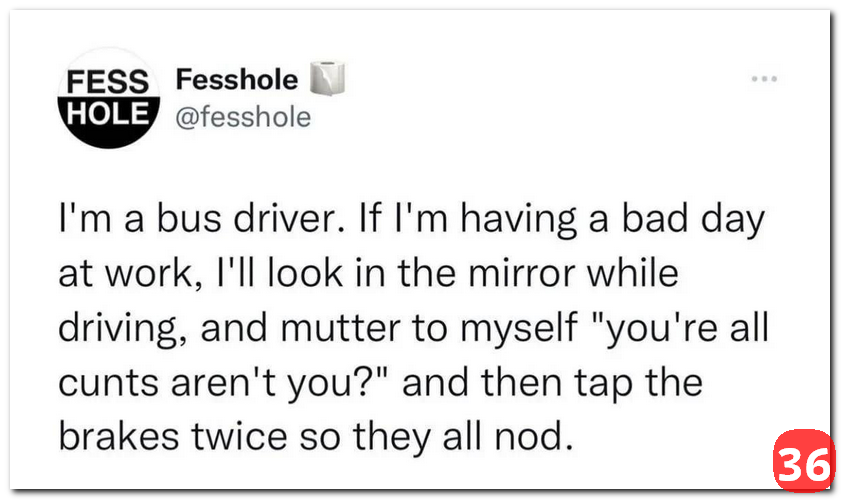
Task: Click the digit 3 in the red badge
Action: (x=790, y=465)
